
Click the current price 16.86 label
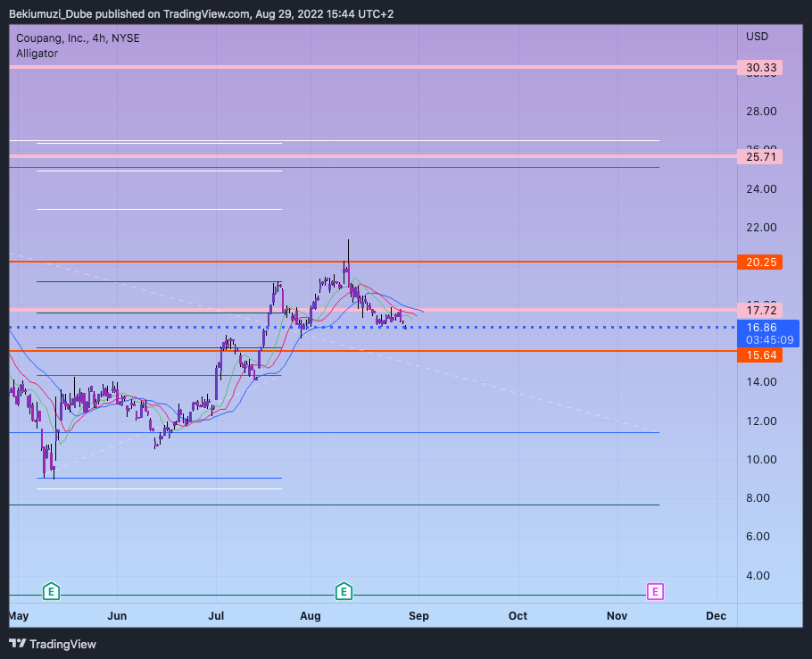coord(761,328)
